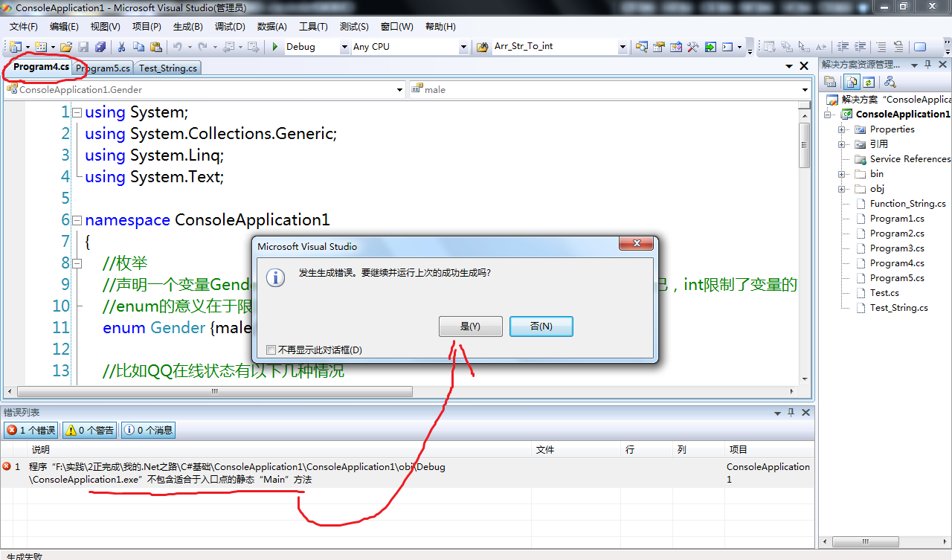The height and width of the screenshot is (560, 952).
Task: Switch to the Test_String.cs tab
Action: (x=168, y=68)
